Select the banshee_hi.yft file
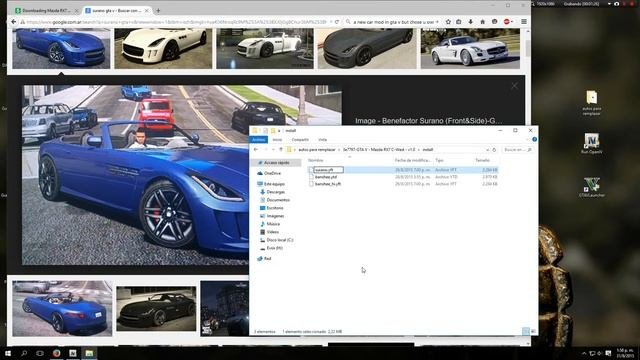The height and width of the screenshot is (360, 640). 328,184
